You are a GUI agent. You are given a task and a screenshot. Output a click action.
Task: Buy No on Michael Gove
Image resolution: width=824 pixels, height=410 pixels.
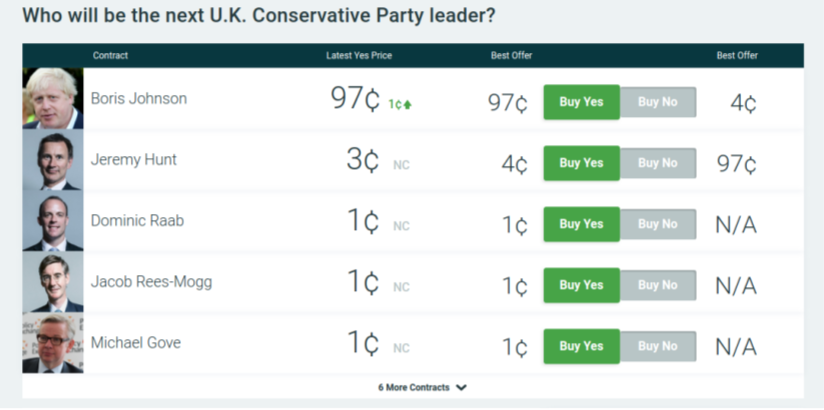pos(657,346)
